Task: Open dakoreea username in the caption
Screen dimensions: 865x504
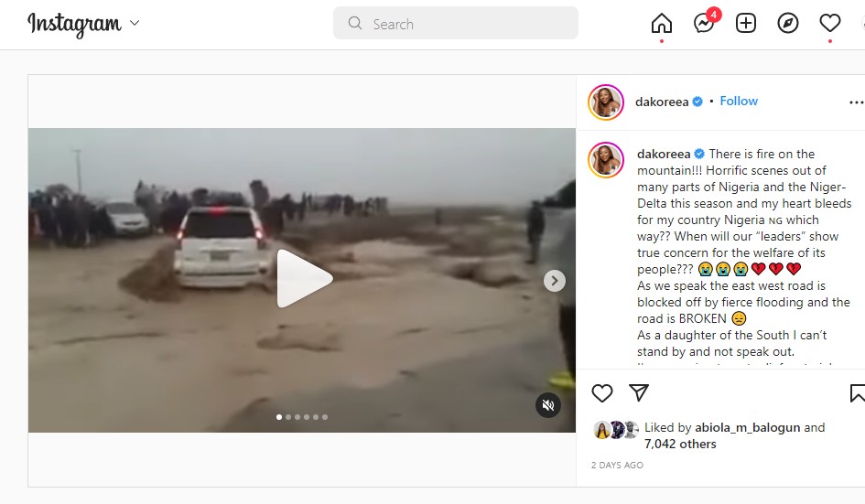Action: pos(664,154)
